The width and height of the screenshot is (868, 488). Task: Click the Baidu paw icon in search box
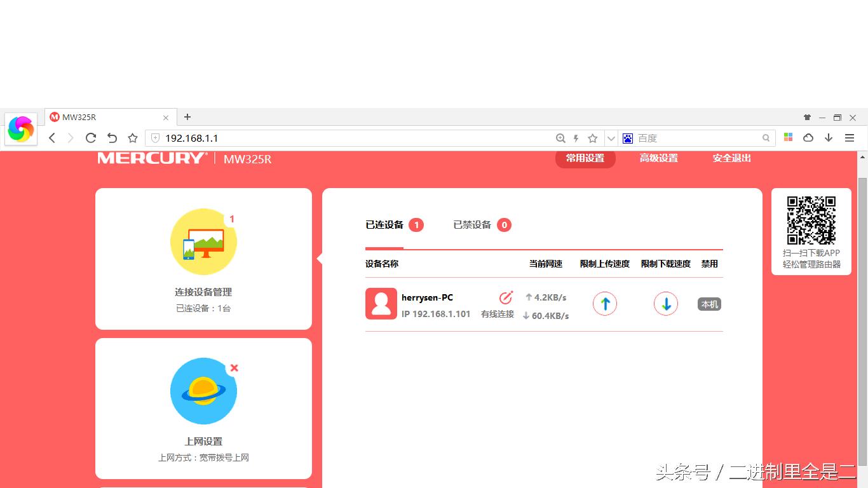point(627,138)
